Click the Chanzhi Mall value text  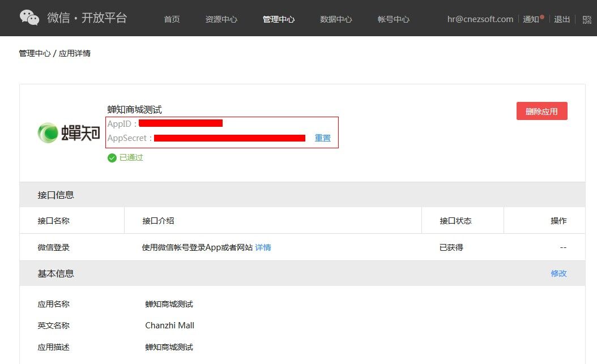coord(170,326)
